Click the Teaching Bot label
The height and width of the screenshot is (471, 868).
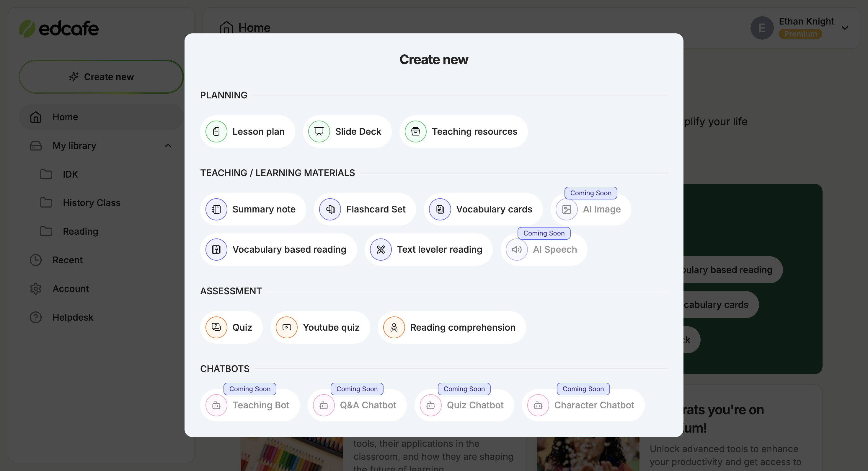[x=261, y=405]
